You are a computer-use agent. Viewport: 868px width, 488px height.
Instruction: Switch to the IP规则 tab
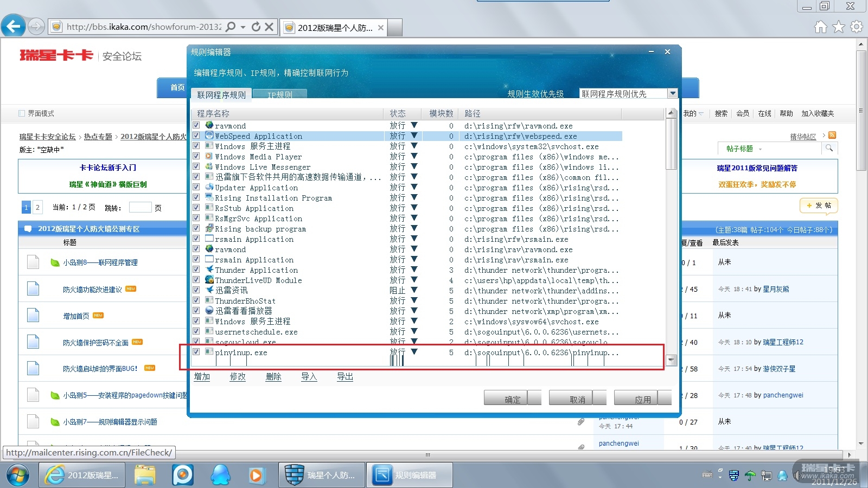(x=280, y=95)
